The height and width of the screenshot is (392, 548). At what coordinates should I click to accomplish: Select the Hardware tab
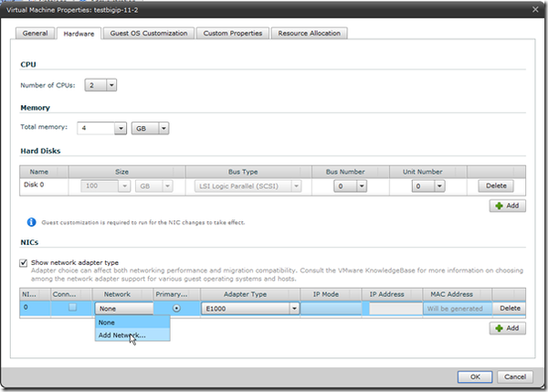(79, 34)
